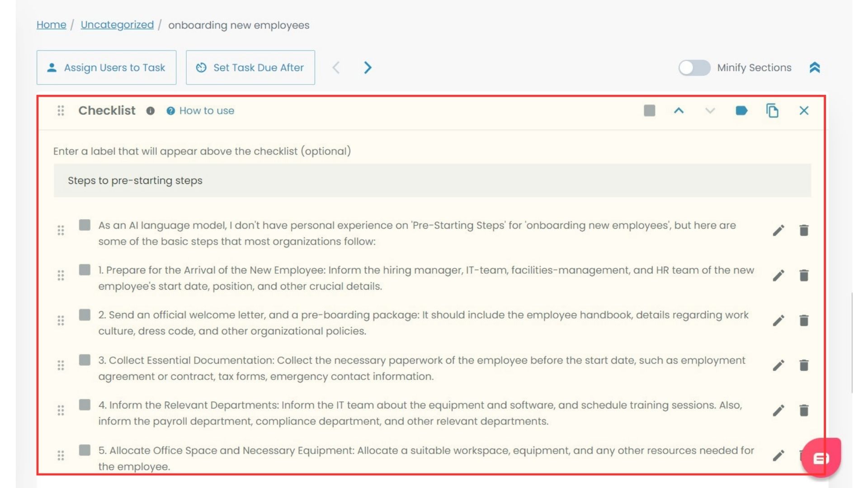
Task: Click the Set Task Due After button
Action: click(250, 67)
